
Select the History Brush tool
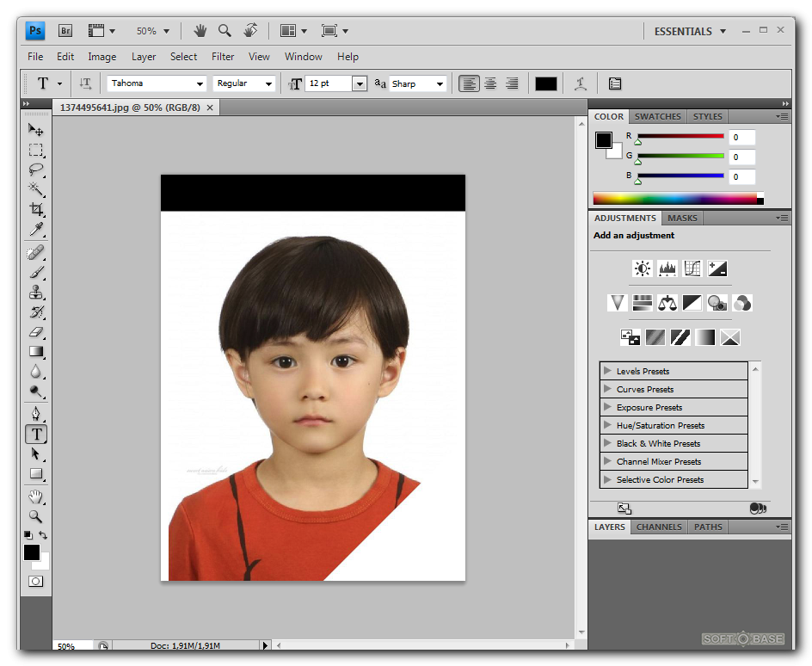[x=36, y=311]
